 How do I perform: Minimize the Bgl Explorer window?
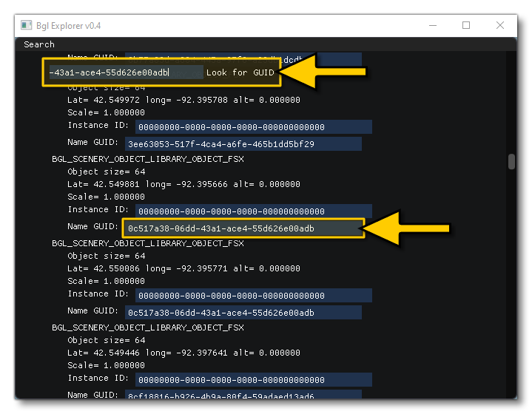(x=431, y=25)
